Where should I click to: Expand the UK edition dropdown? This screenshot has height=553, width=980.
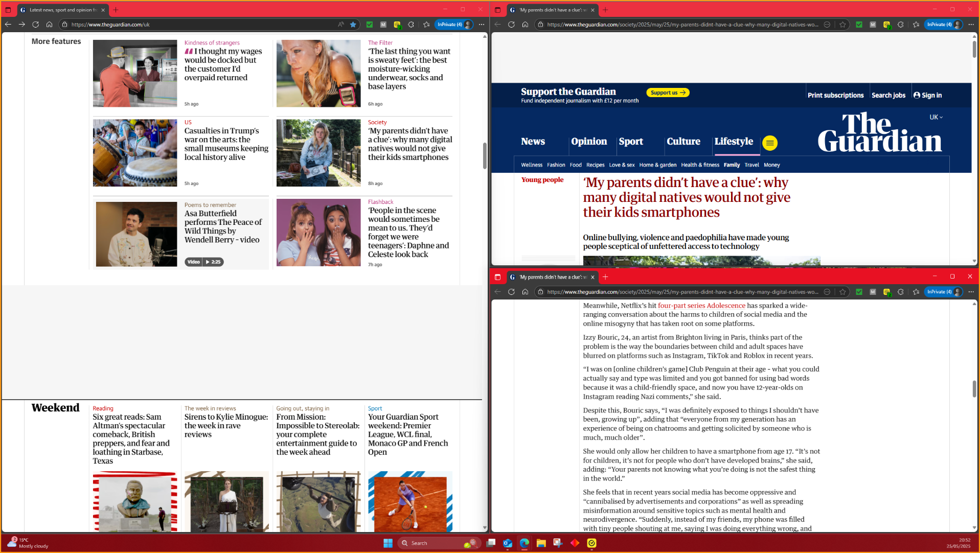point(936,117)
